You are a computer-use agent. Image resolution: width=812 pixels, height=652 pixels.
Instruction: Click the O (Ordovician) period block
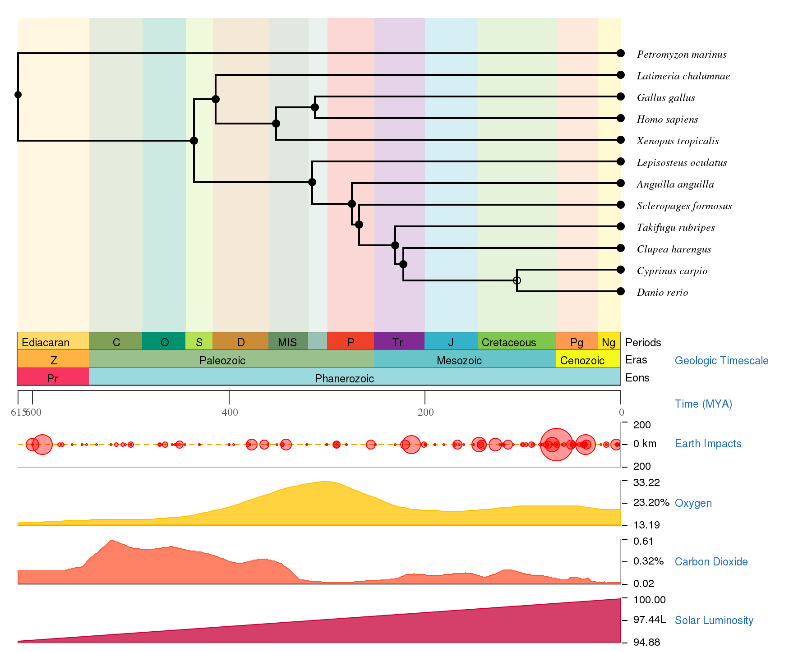[x=164, y=341]
